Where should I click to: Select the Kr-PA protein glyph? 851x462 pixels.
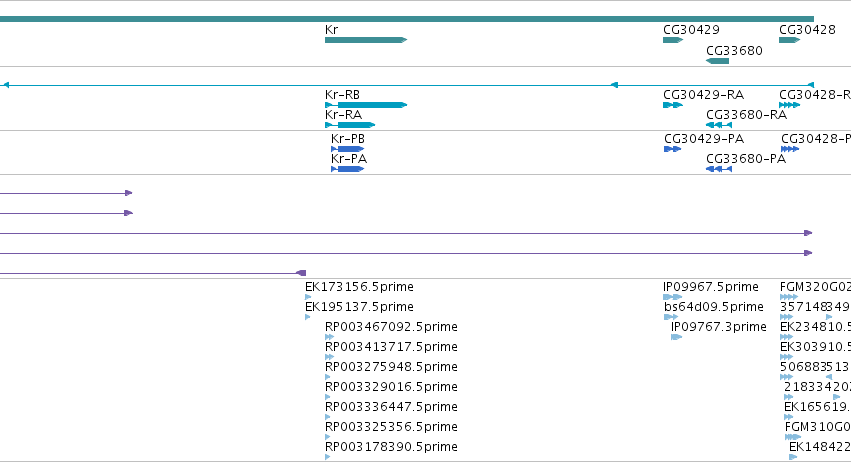tap(347, 169)
